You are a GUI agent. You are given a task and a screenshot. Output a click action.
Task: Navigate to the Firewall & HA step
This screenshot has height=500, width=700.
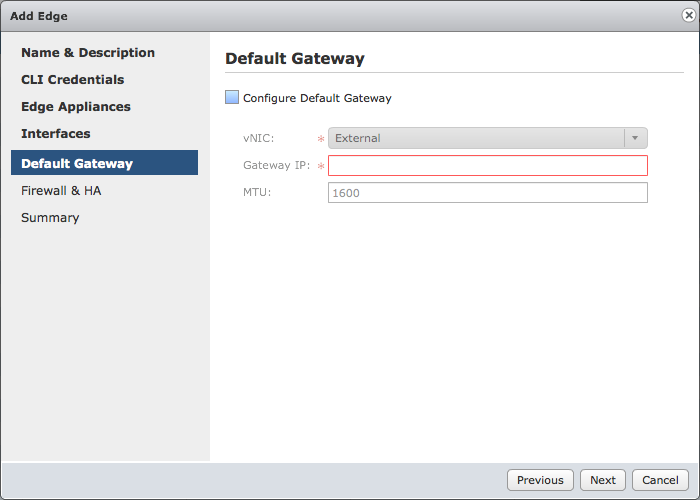click(x=61, y=191)
